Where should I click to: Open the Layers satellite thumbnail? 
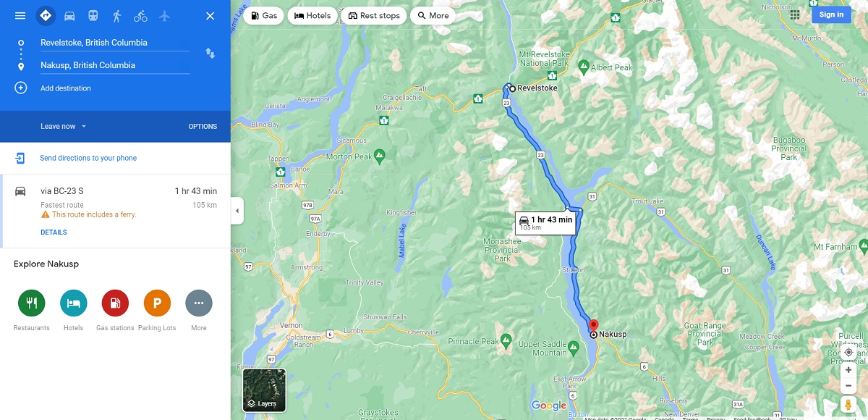pyautogui.click(x=264, y=390)
